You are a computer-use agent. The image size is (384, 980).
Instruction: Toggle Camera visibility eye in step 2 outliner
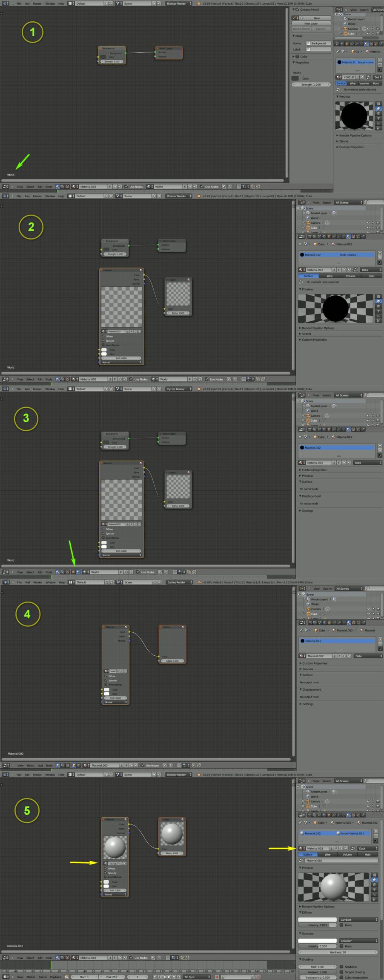click(368, 223)
